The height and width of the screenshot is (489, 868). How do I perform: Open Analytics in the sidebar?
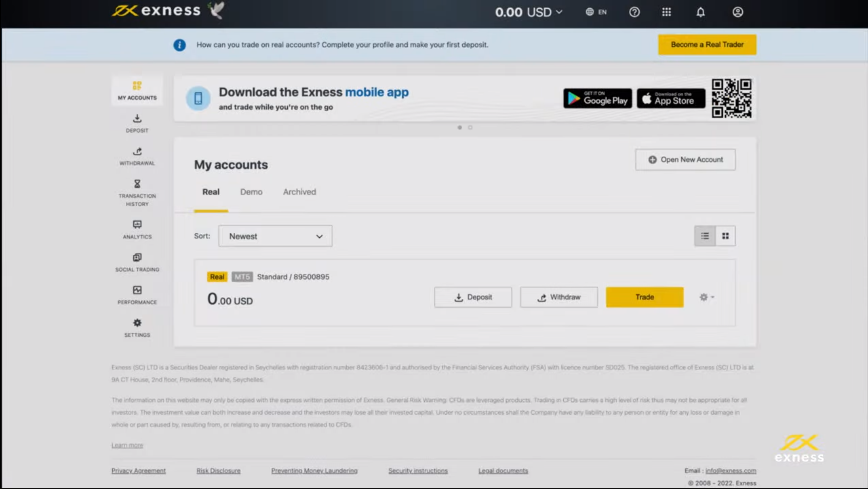[137, 229]
